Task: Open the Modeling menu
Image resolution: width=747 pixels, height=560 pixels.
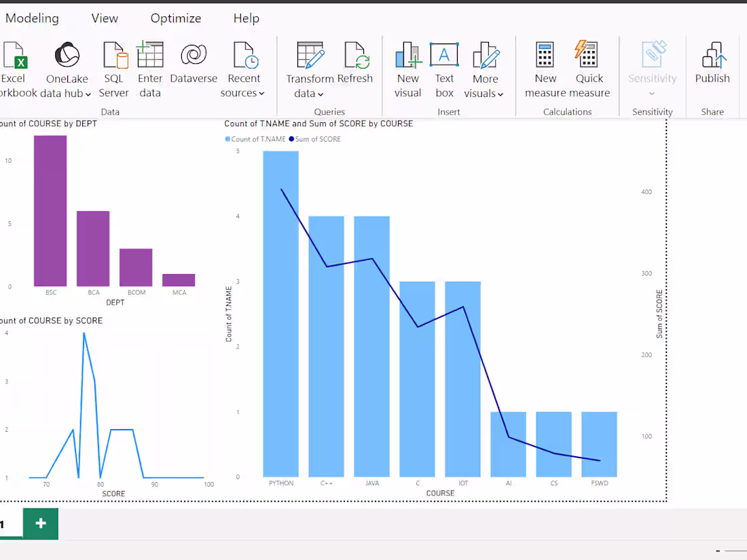Action: [31, 18]
